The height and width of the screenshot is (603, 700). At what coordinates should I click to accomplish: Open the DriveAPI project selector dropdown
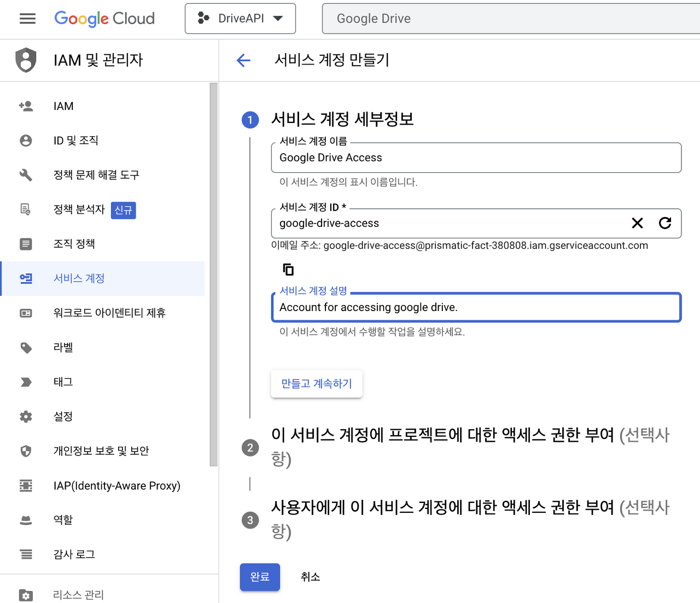tap(241, 19)
